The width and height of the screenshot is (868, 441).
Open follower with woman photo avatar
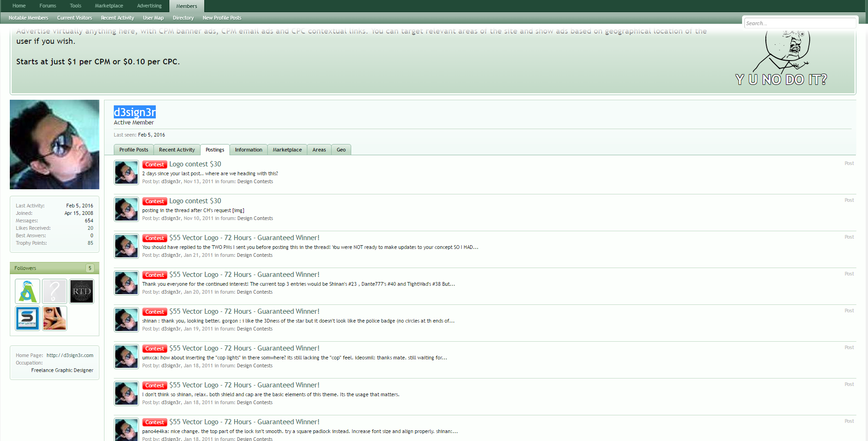[55, 318]
